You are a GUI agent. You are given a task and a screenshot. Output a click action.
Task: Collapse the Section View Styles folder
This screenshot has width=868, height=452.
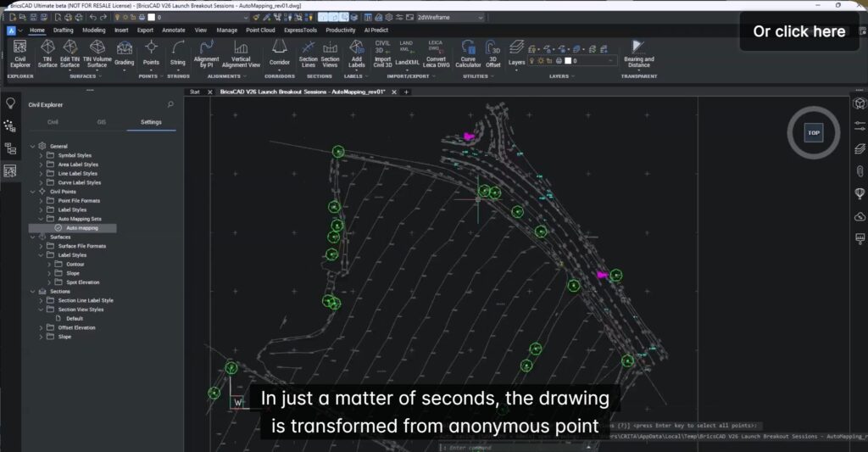point(41,310)
